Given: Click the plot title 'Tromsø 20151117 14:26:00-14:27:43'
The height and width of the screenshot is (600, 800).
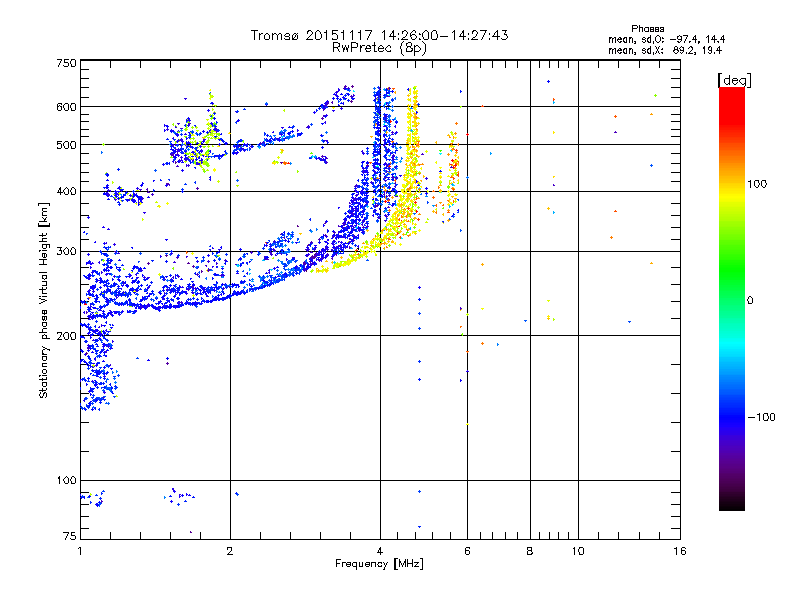Looking at the screenshot, I should tap(380, 35).
